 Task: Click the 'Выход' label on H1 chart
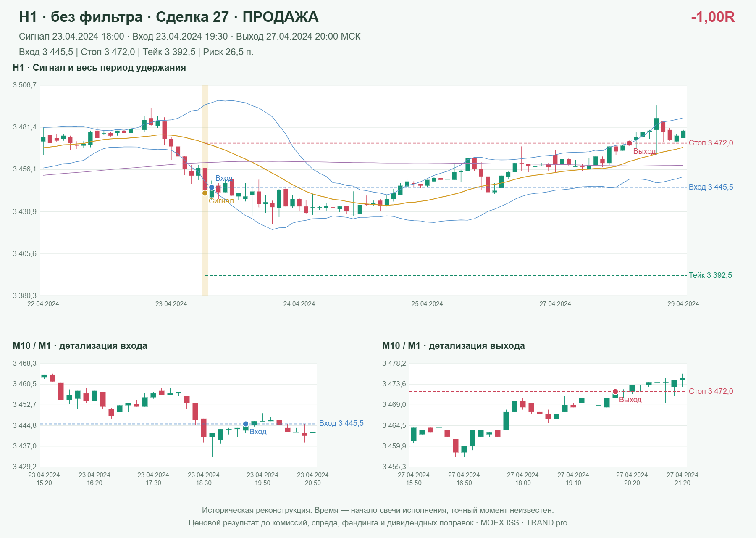pos(644,151)
